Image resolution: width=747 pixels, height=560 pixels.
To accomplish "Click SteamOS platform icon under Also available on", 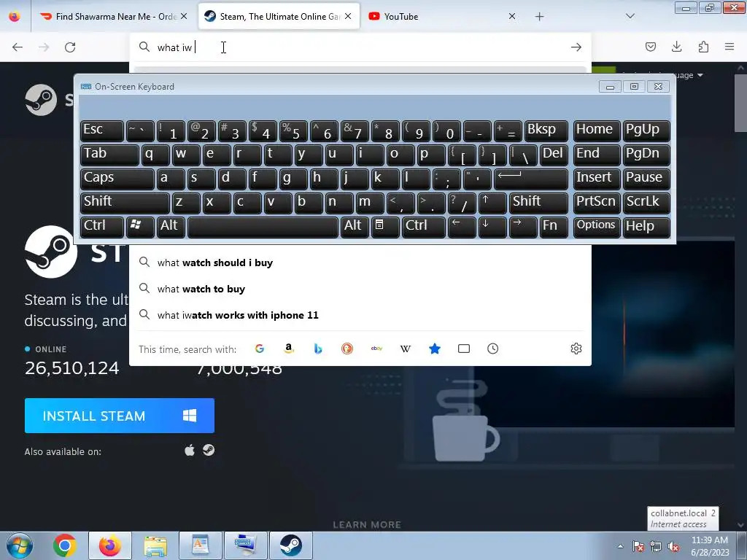I will 209,450.
